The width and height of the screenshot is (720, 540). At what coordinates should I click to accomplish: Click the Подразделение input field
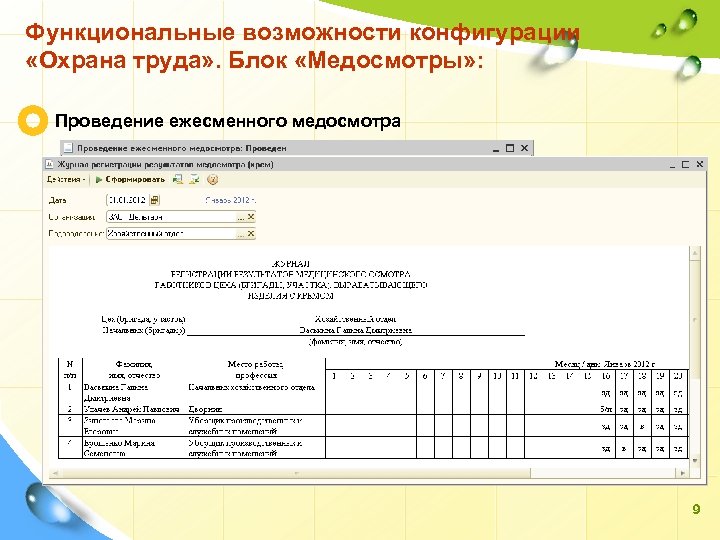[x=171, y=234]
